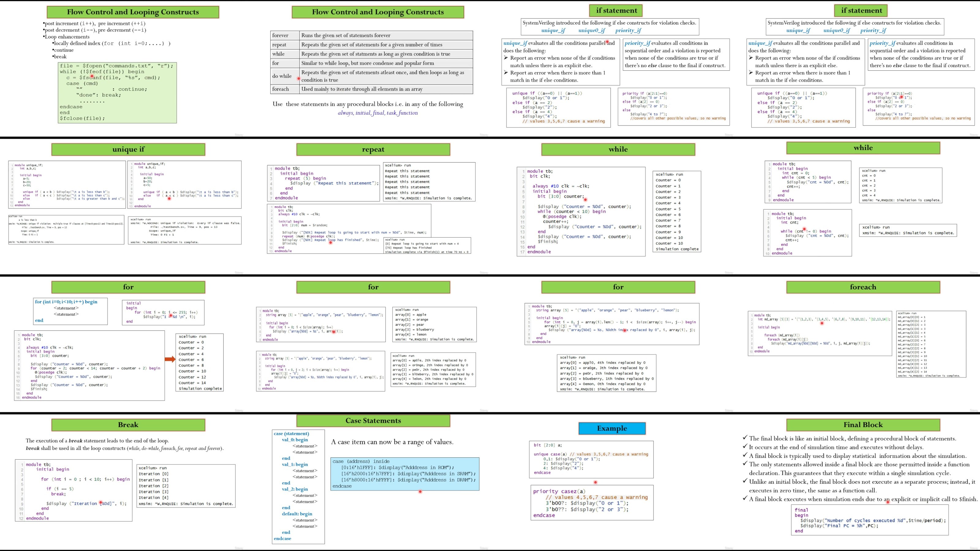980x551 pixels.
Task: Click the 'forever' cell in loop table
Action: [285, 36]
